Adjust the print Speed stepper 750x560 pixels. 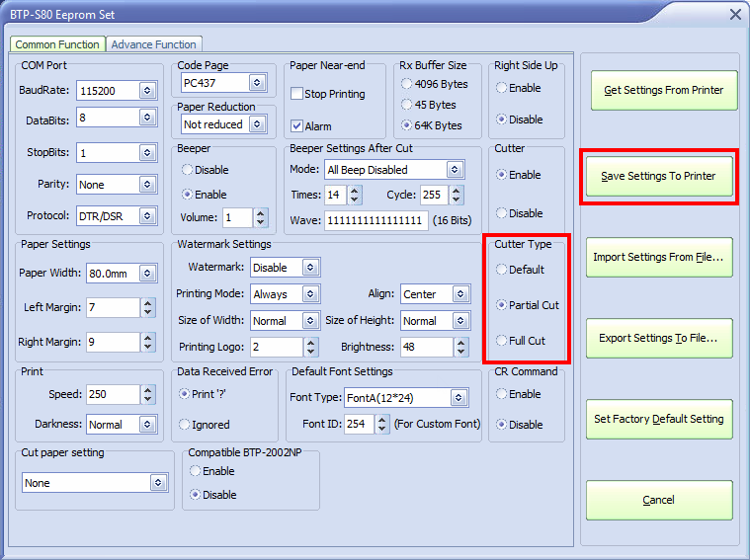[x=148, y=394]
